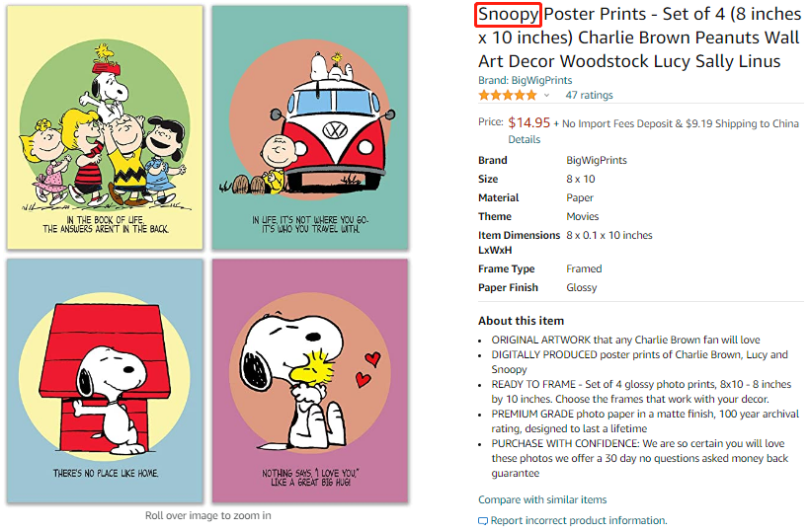
Task: Click Report incorrect product information link
Action: point(578,520)
